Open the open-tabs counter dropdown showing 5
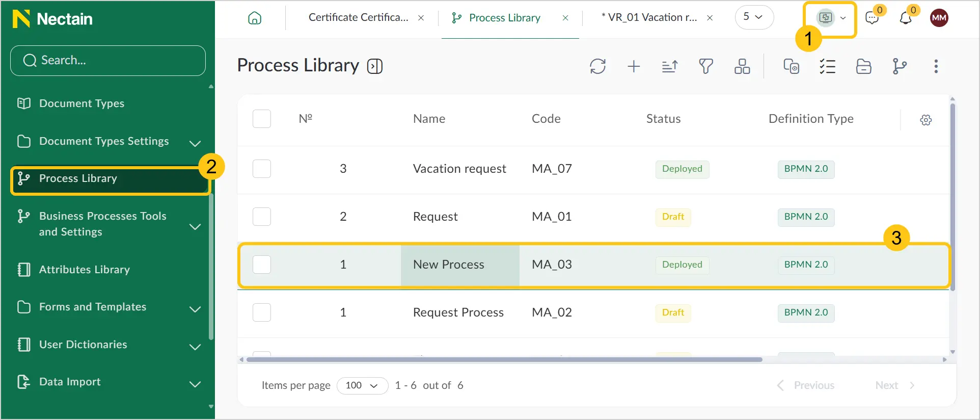 click(x=754, y=17)
